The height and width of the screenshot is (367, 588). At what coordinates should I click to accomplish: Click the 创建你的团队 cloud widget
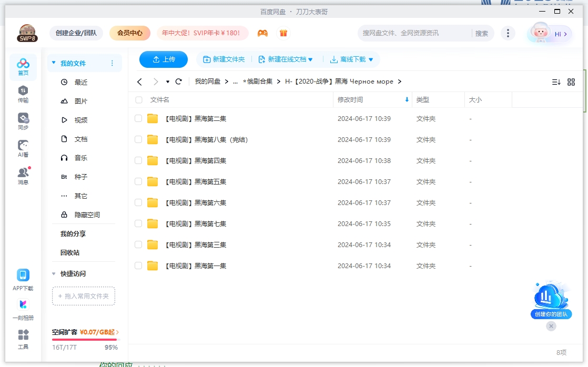(551, 300)
